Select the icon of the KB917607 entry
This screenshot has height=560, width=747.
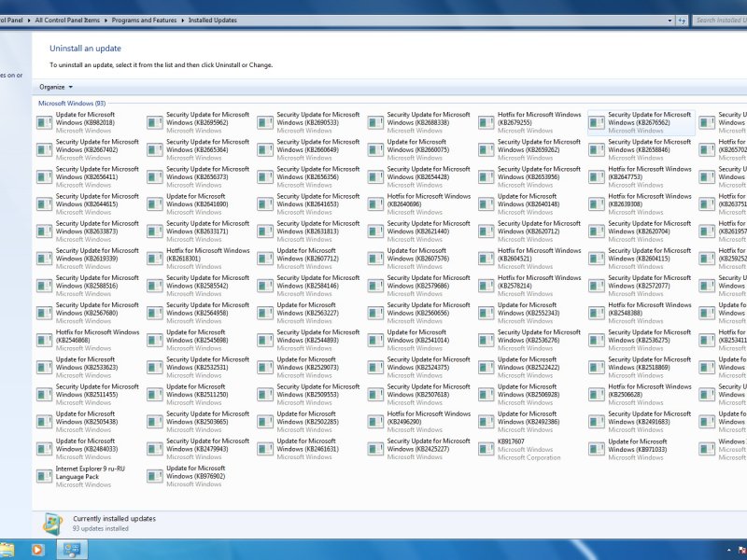point(486,449)
